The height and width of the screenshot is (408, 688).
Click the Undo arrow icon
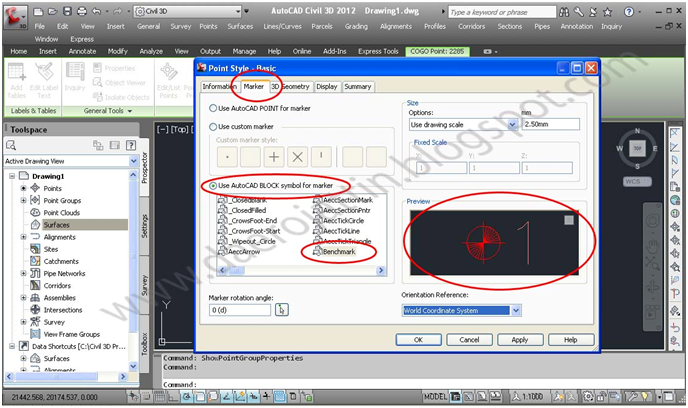pos(97,12)
